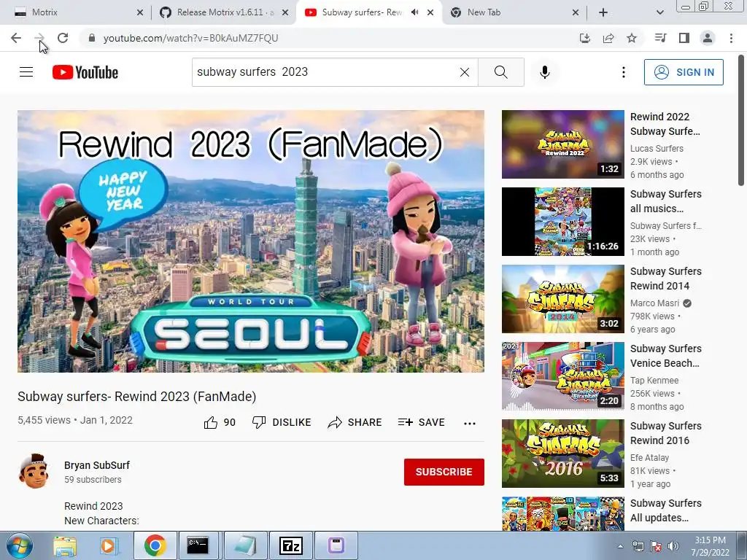This screenshot has width=747, height=560.
Task: Open more actions ellipsis under video
Action: coord(470,423)
